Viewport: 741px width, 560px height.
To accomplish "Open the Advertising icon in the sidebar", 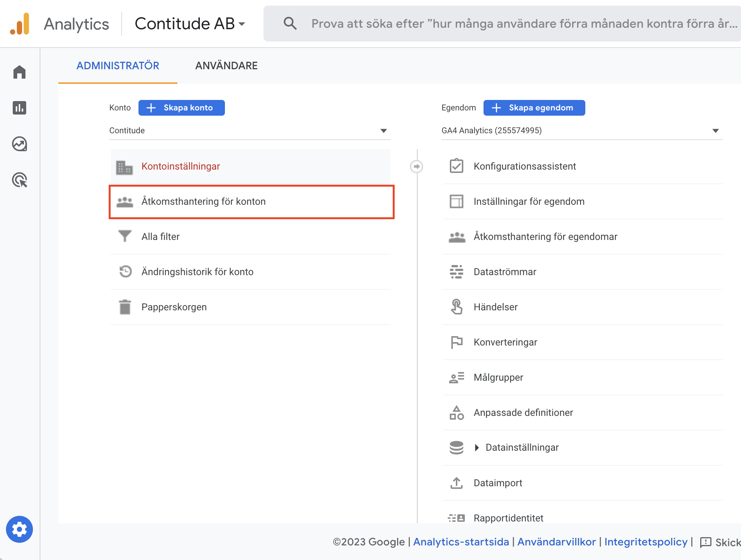I will point(19,180).
